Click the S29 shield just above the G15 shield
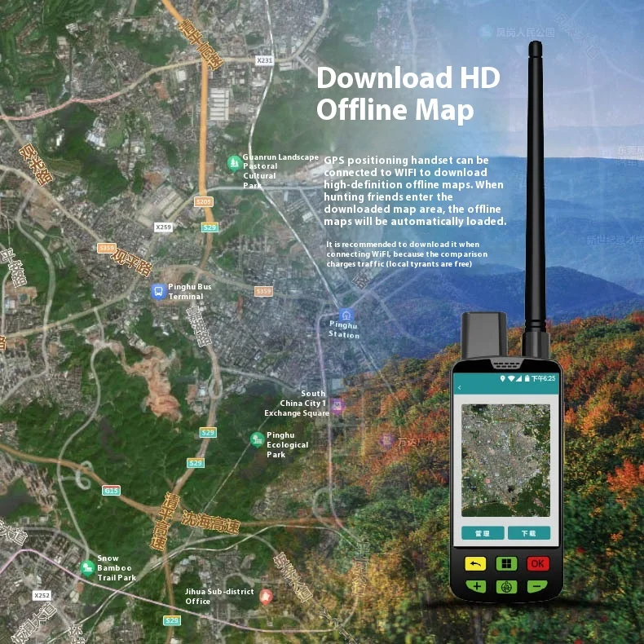644x644 pixels. coord(195,463)
